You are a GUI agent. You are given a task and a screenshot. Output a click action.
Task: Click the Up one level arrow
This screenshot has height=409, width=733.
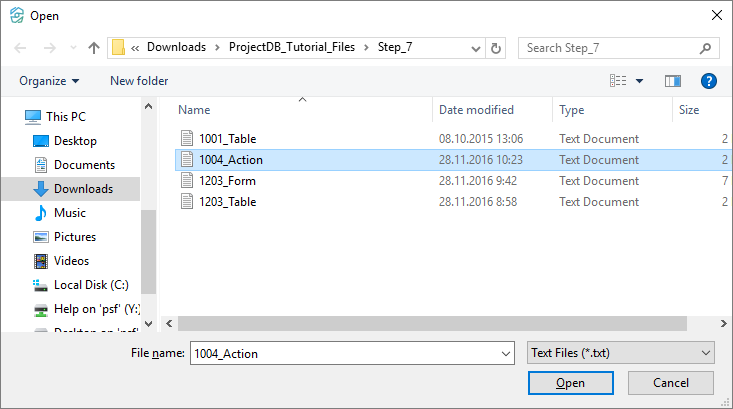93,47
